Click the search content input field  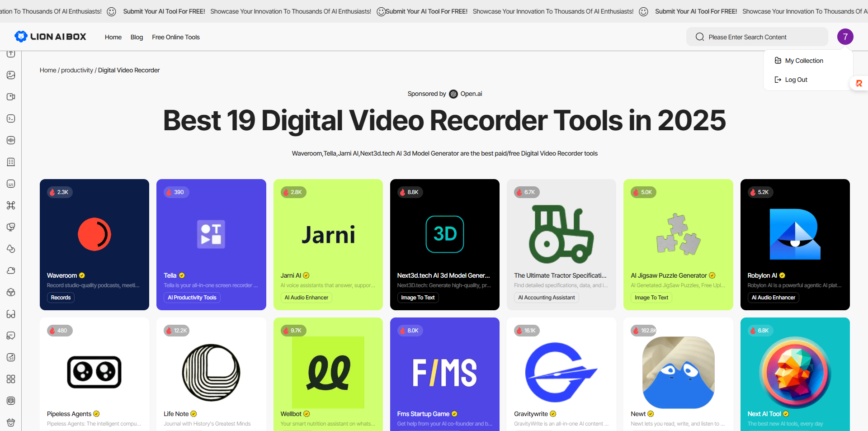coord(757,37)
